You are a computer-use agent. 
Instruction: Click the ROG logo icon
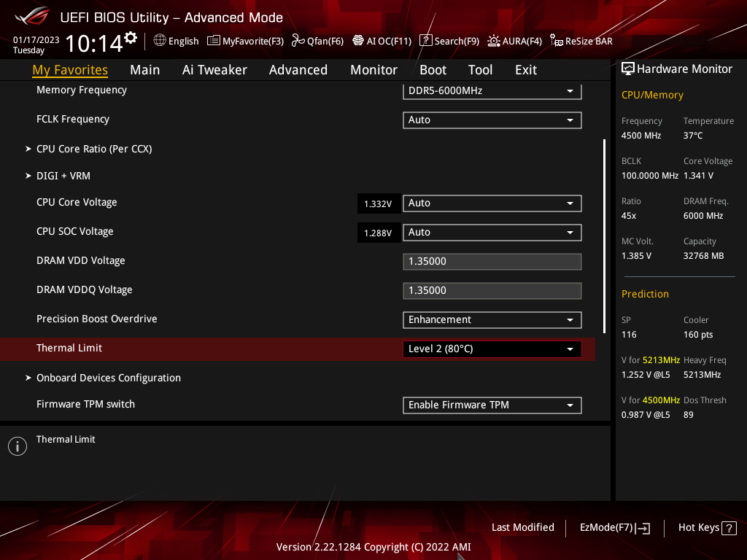coord(32,16)
